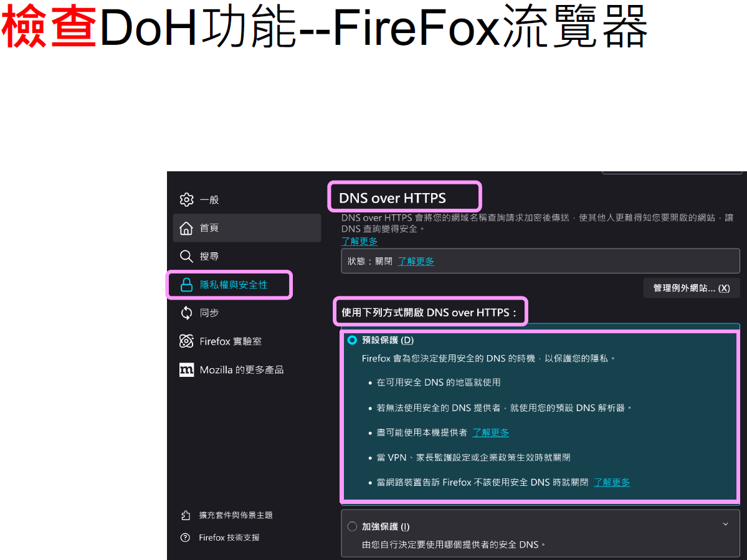Click the Privacy & Security lock icon
Viewport: 747px width, 560px height.
[186, 285]
